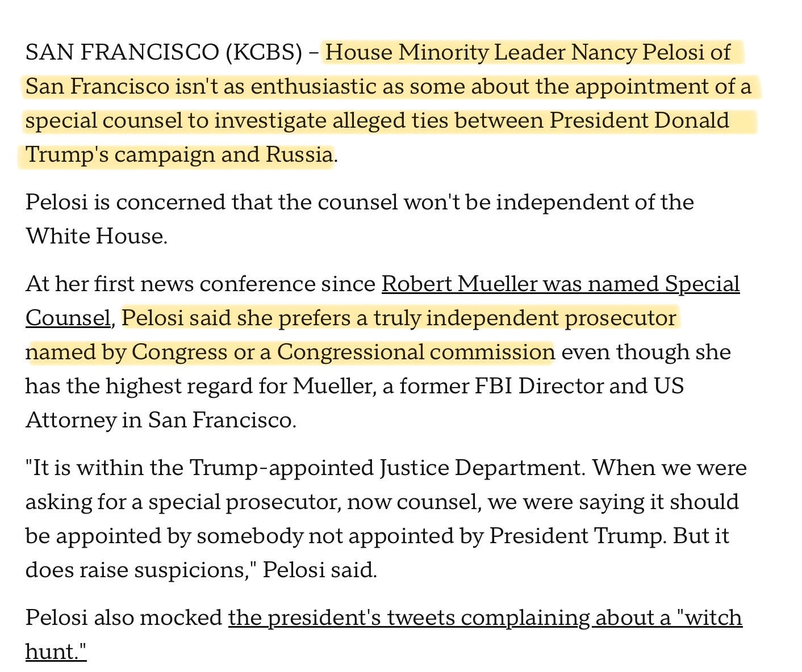Click "At her first news conference since" text

point(200,284)
